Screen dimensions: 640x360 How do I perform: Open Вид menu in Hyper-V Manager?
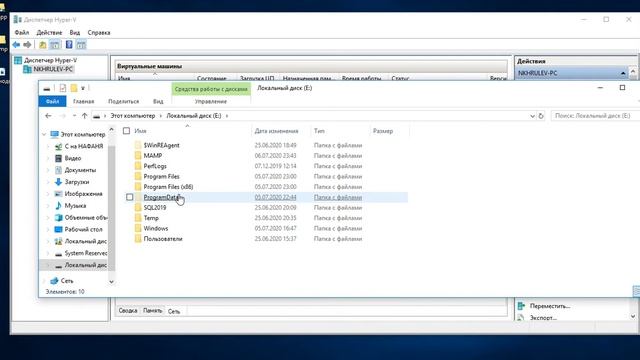point(74,32)
